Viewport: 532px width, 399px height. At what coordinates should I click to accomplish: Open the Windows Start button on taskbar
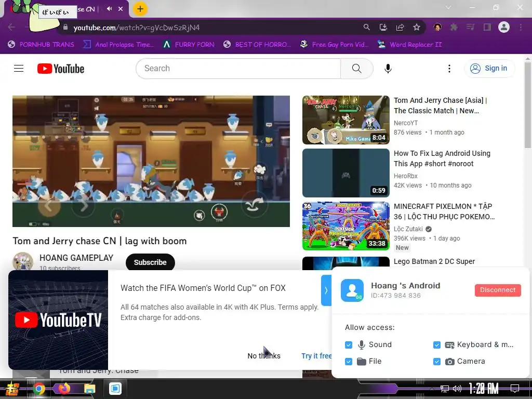12,389
